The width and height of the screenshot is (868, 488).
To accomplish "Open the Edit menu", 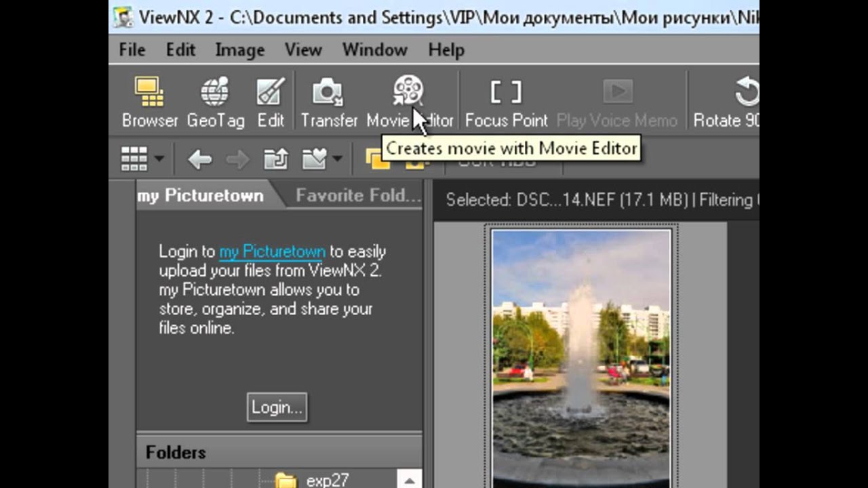I will pyautogui.click(x=180, y=50).
